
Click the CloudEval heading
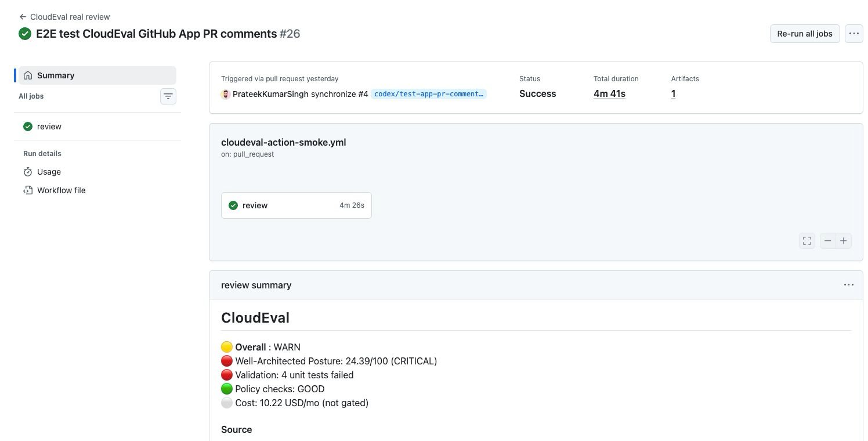click(255, 317)
